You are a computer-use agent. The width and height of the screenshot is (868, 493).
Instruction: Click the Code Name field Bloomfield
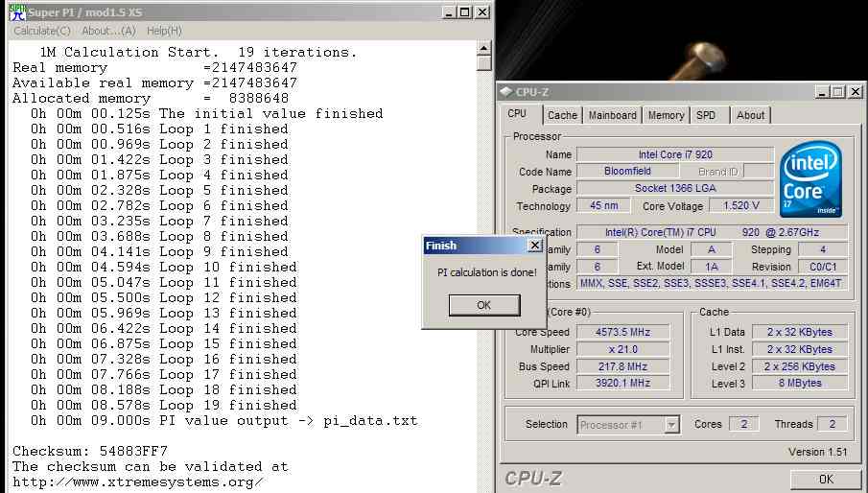pyautogui.click(x=628, y=171)
